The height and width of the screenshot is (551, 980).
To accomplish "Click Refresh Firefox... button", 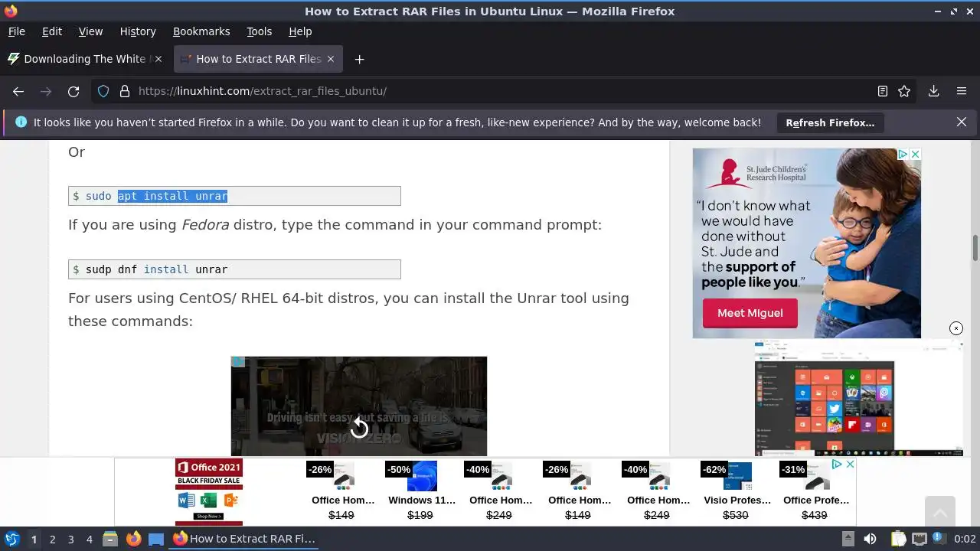I will (830, 122).
